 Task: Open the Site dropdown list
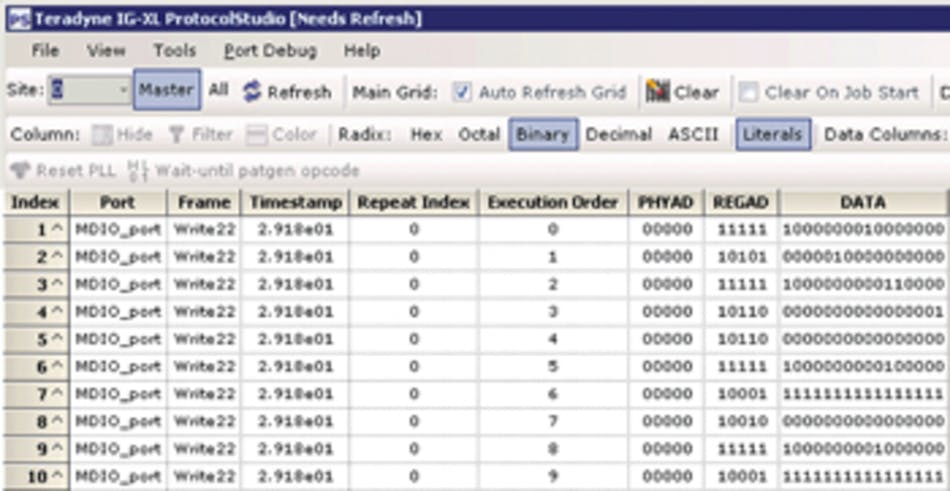pos(123,90)
